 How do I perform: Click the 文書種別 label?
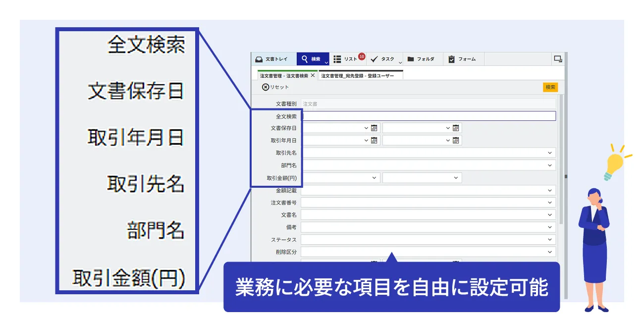click(286, 104)
